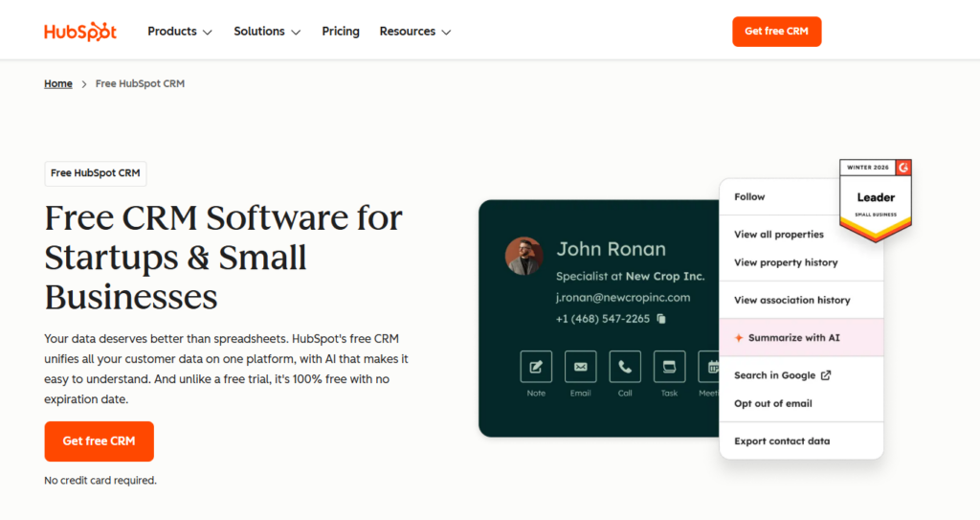Click the Email icon on contact card
The image size is (980, 520).
point(580,367)
